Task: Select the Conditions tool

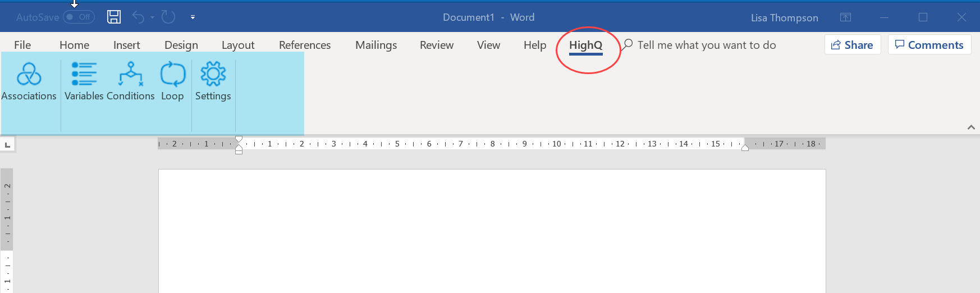Action: pyautogui.click(x=130, y=81)
